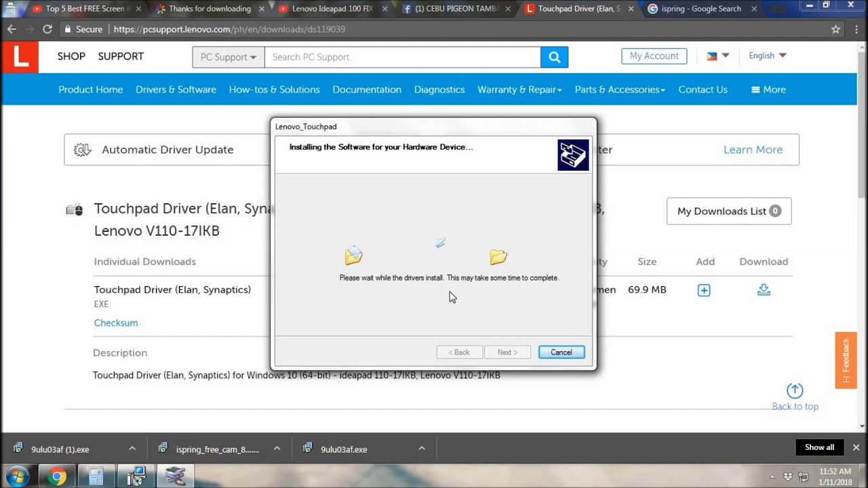Click the Checksum link
Viewport: 868px width, 488px height.
point(116,323)
